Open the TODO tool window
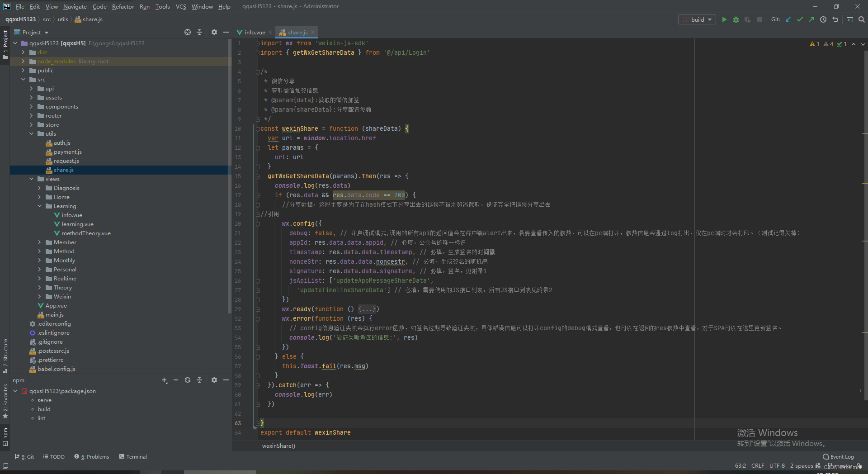 [54, 457]
